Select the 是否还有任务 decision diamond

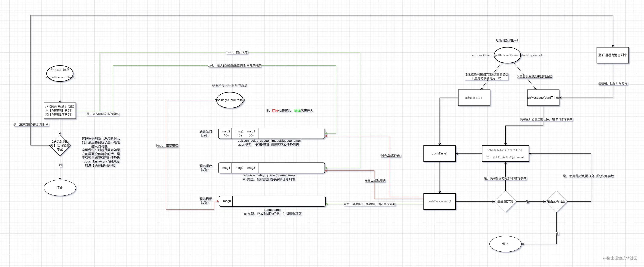pyautogui.click(x=556, y=201)
